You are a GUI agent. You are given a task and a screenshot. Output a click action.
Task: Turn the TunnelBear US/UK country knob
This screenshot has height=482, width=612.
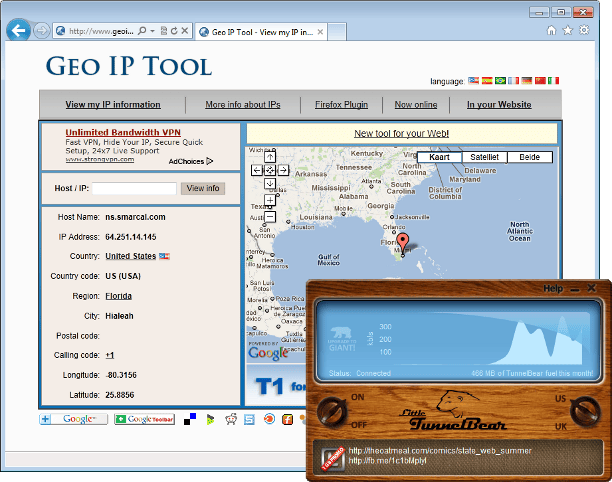pos(584,411)
